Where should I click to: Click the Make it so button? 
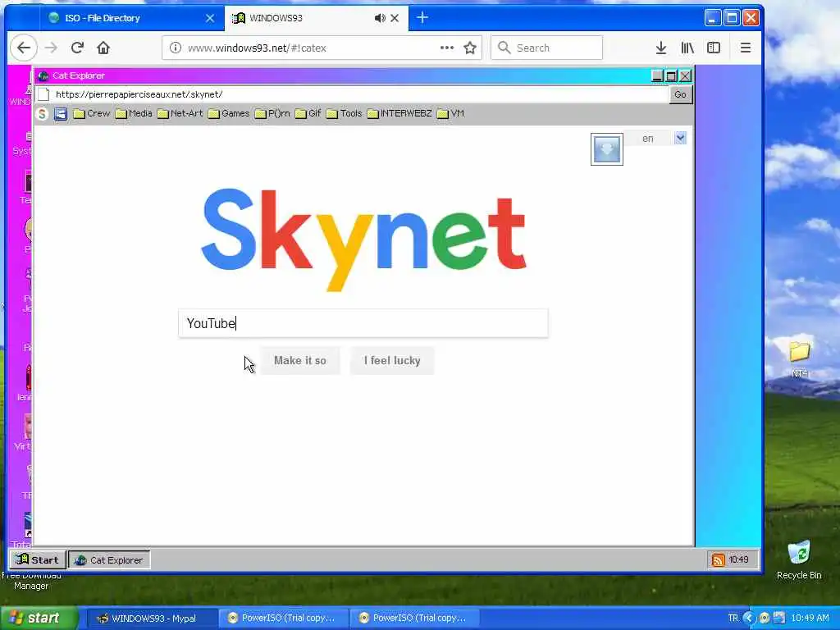pos(300,361)
